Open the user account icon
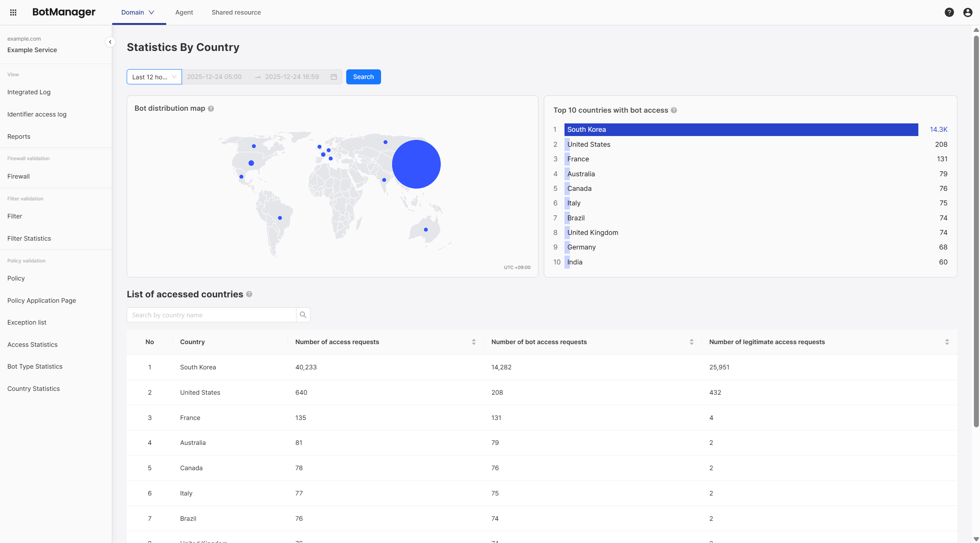 pos(968,12)
